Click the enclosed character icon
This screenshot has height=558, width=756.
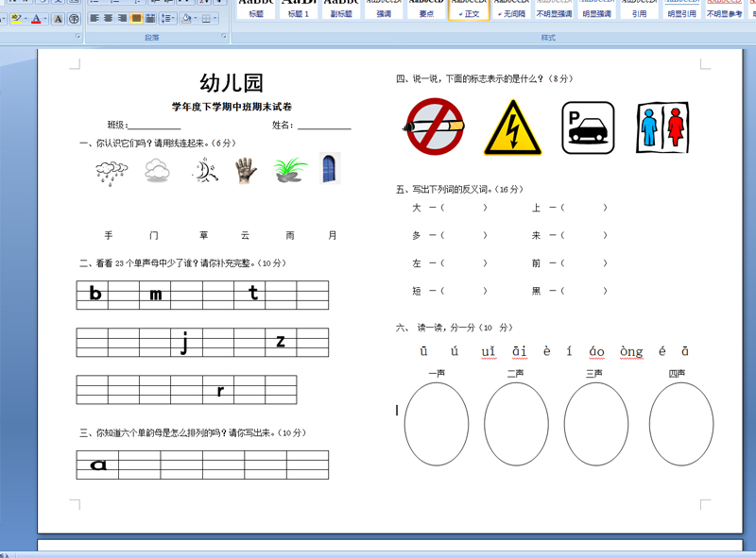tap(74, 19)
